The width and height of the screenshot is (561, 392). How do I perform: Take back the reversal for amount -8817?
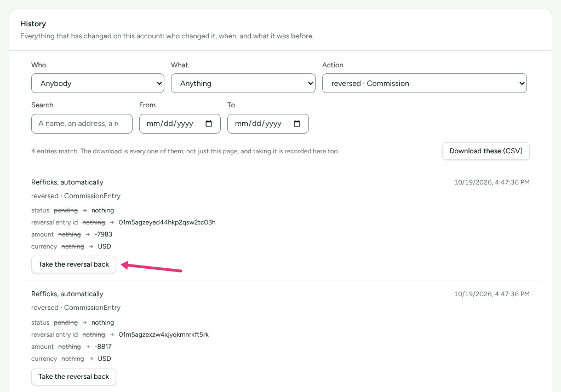tap(74, 377)
